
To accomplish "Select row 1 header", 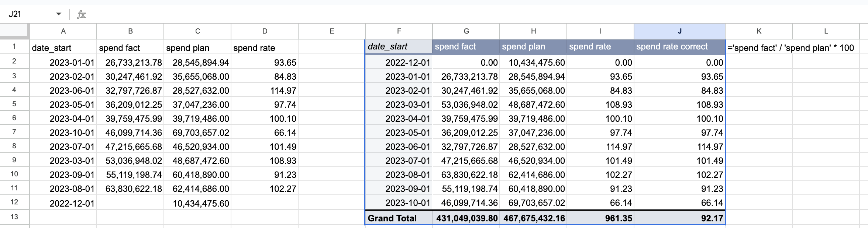I will (x=14, y=46).
